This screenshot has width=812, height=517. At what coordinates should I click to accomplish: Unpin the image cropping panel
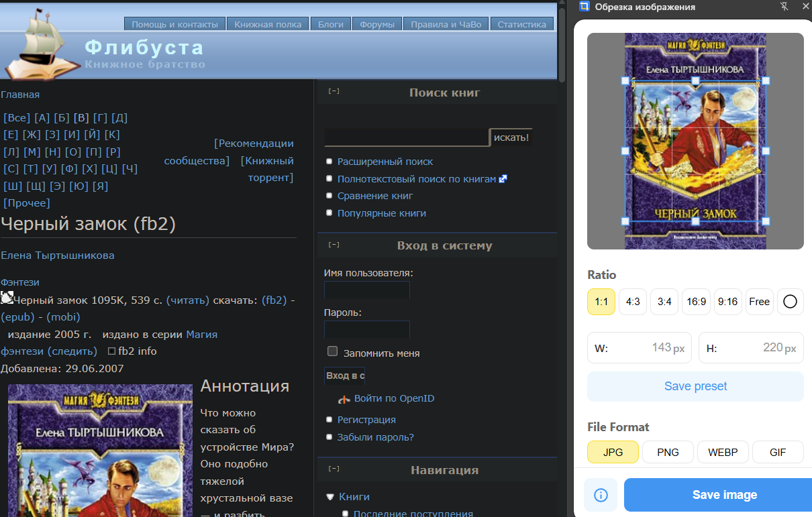pos(784,7)
